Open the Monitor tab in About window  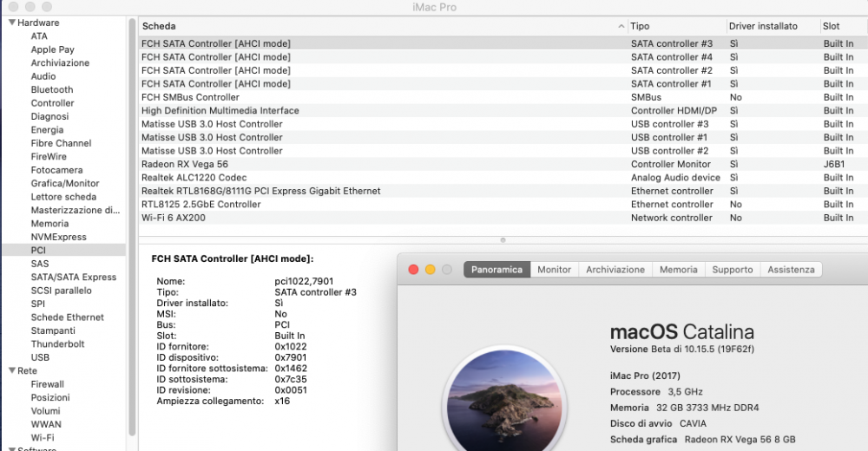[554, 270]
